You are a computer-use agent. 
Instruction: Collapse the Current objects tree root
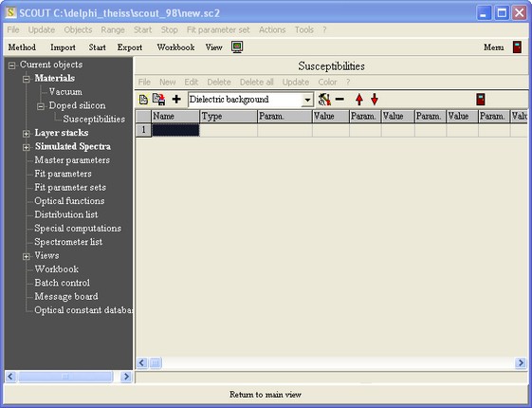[x=12, y=65]
